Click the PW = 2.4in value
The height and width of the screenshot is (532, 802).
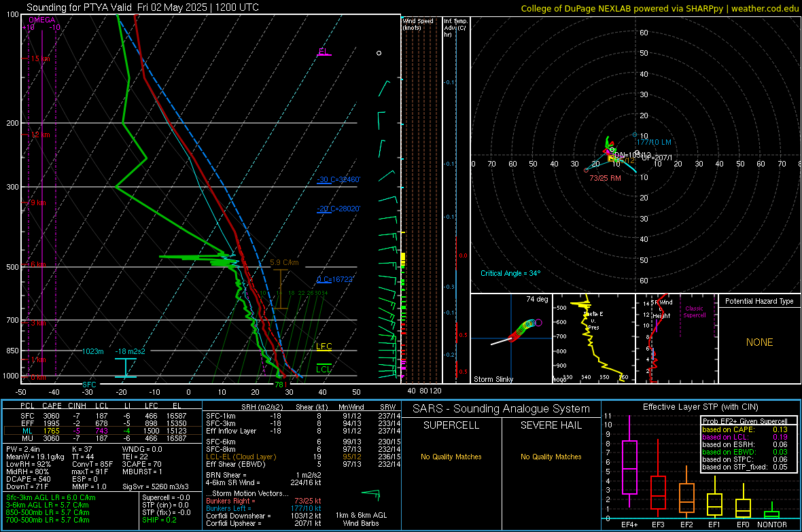(23, 449)
